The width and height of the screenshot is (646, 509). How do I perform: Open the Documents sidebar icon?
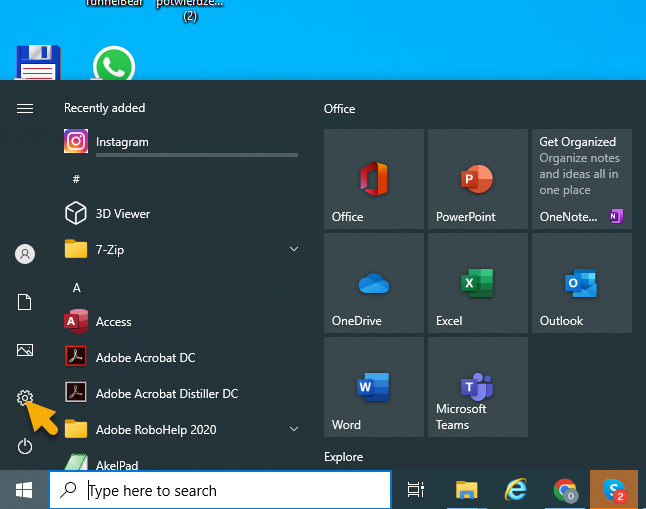[x=25, y=302]
